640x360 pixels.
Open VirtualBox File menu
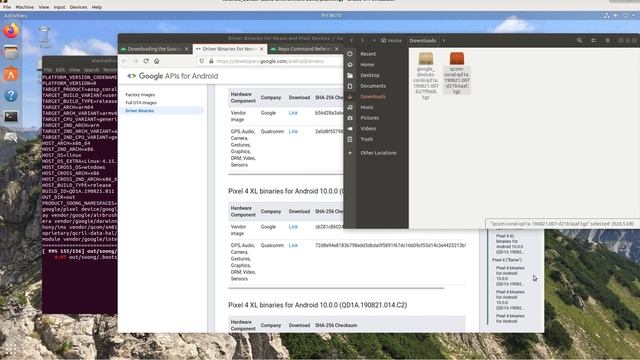[x=7, y=7]
